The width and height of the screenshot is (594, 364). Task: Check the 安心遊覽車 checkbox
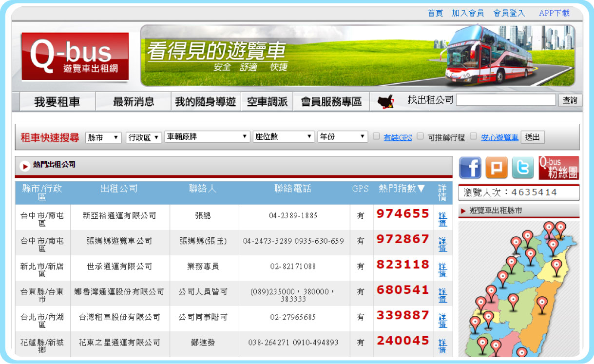click(474, 136)
